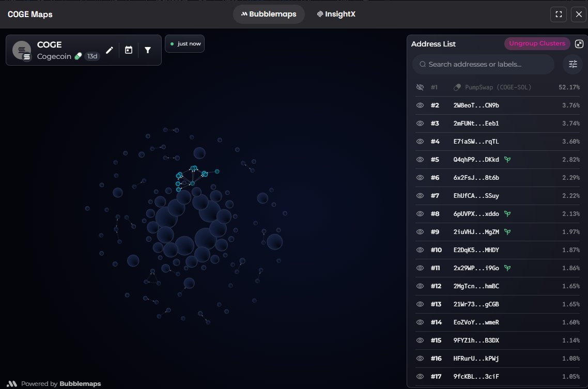Select address HFRurU...kPWj in list
The width and height of the screenshot is (588, 389).
[x=476, y=359]
